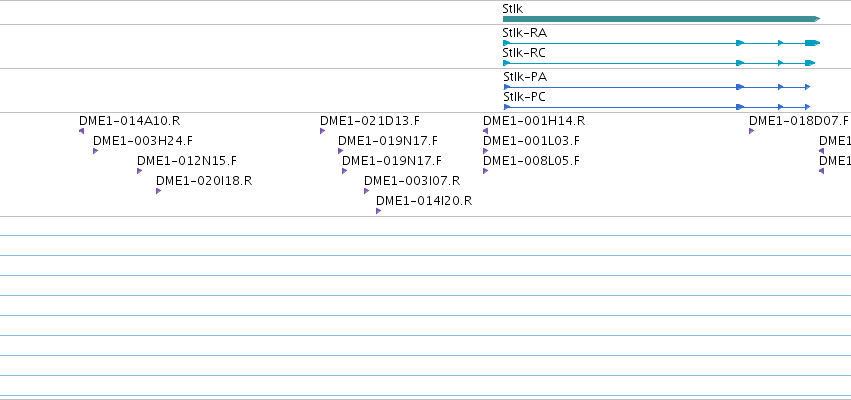Click the first exon arrow of Stlk-RA

pos(507,43)
